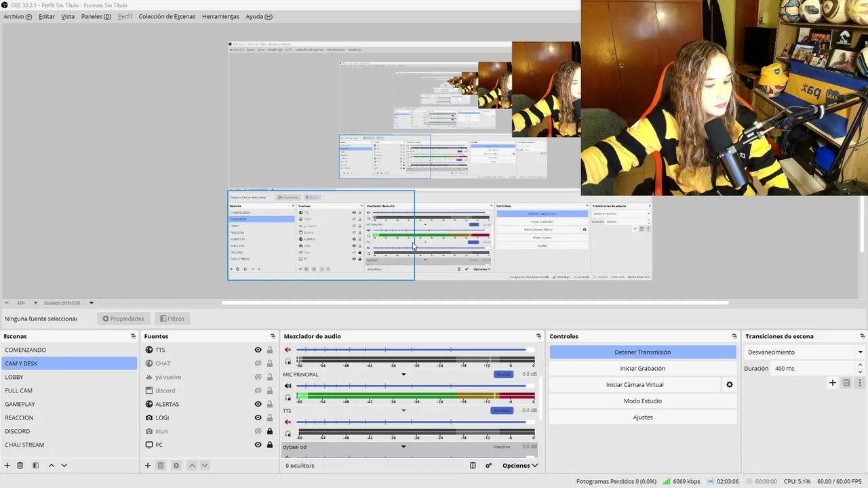
Task: Click Iniciar Cámara Virtual button
Action: [635, 385]
